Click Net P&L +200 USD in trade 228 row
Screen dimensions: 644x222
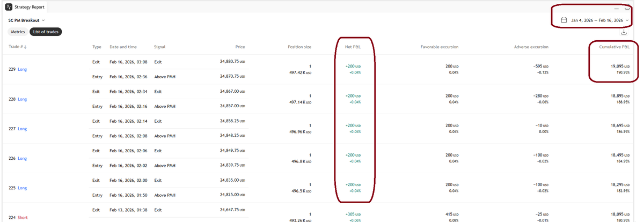pyautogui.click(x=353, y=96)
